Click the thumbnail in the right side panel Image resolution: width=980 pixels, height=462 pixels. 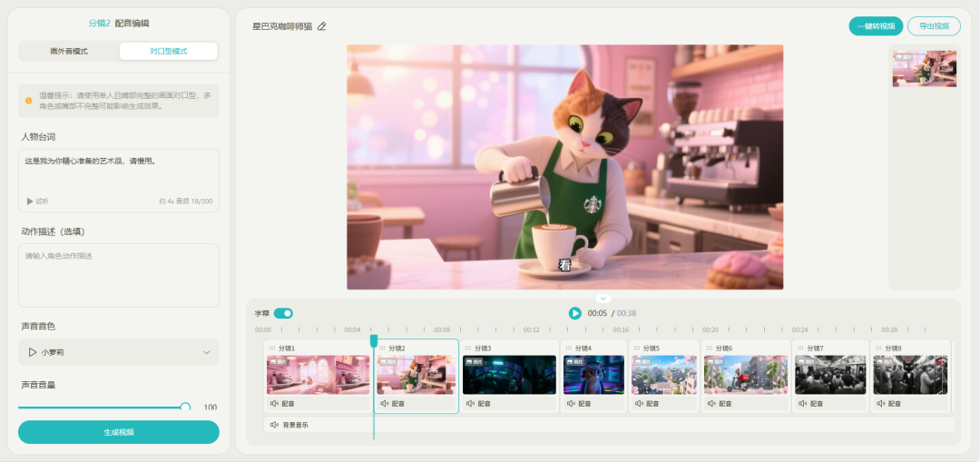coord(925,69)
